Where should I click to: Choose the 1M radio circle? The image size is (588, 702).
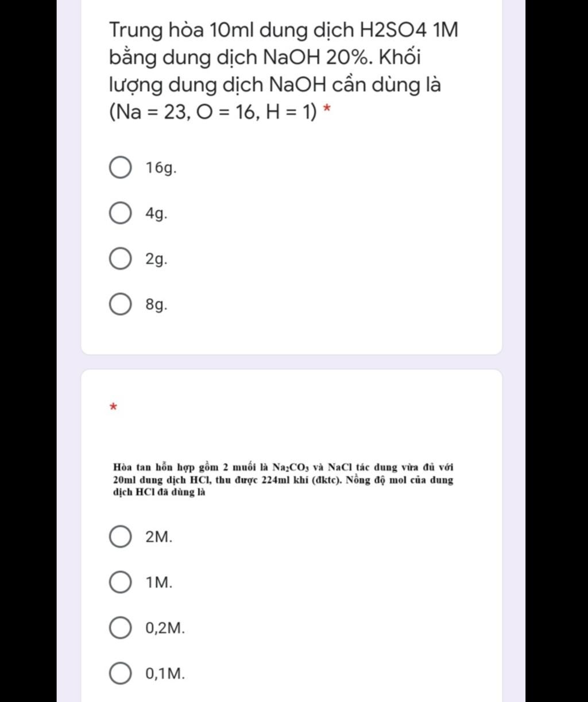[x=119, y=583]
